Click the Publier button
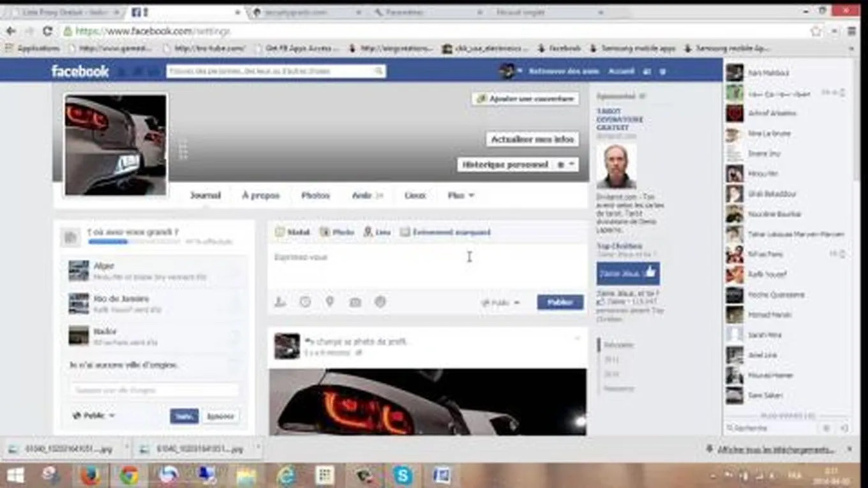The height and width of the screenshot is (488, 868). [x=560, y=302]
